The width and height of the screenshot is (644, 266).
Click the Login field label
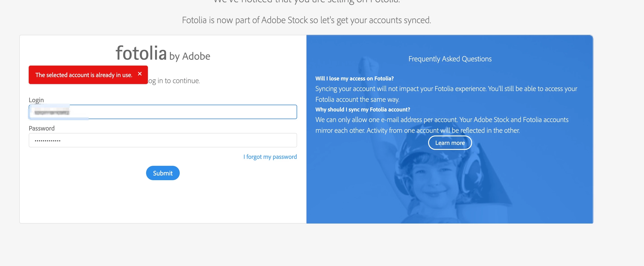point(36,100)
